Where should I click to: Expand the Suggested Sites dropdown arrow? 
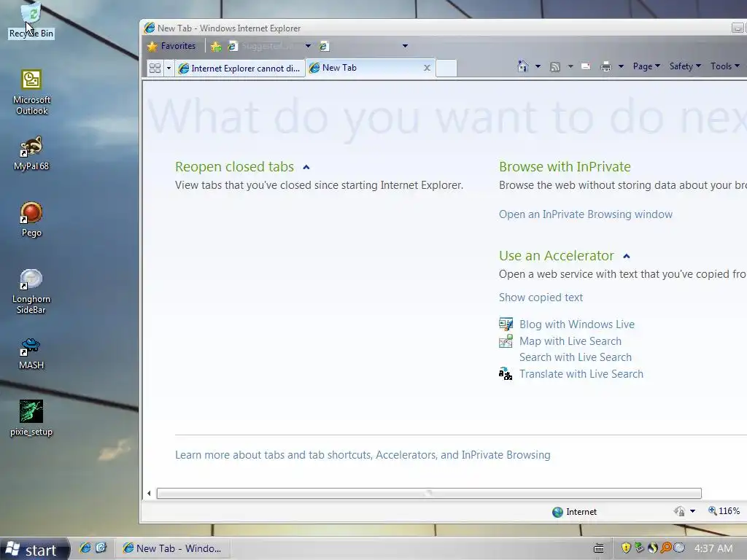tap(309, 46)
